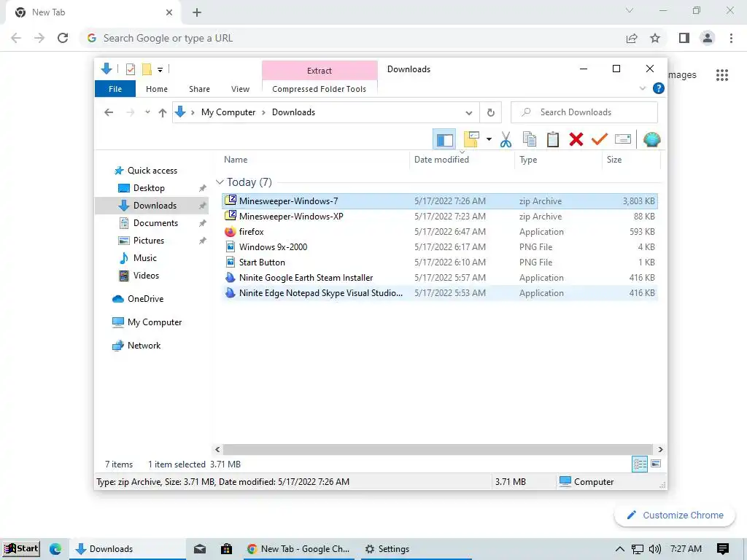
Task: Click the Paste clipboard icon in toolbar
Action: [x=553, y=139]
